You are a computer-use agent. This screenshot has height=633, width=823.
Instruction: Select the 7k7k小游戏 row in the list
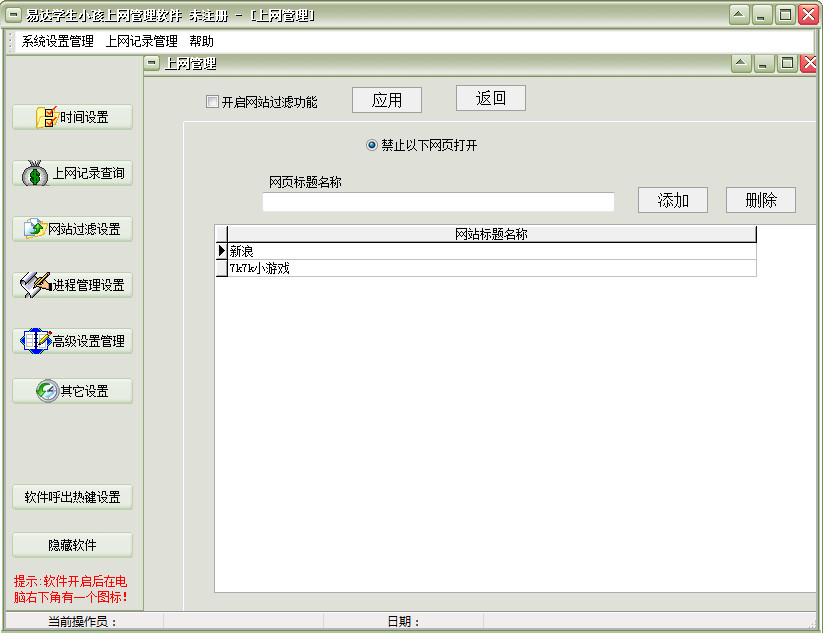(492, 268)
